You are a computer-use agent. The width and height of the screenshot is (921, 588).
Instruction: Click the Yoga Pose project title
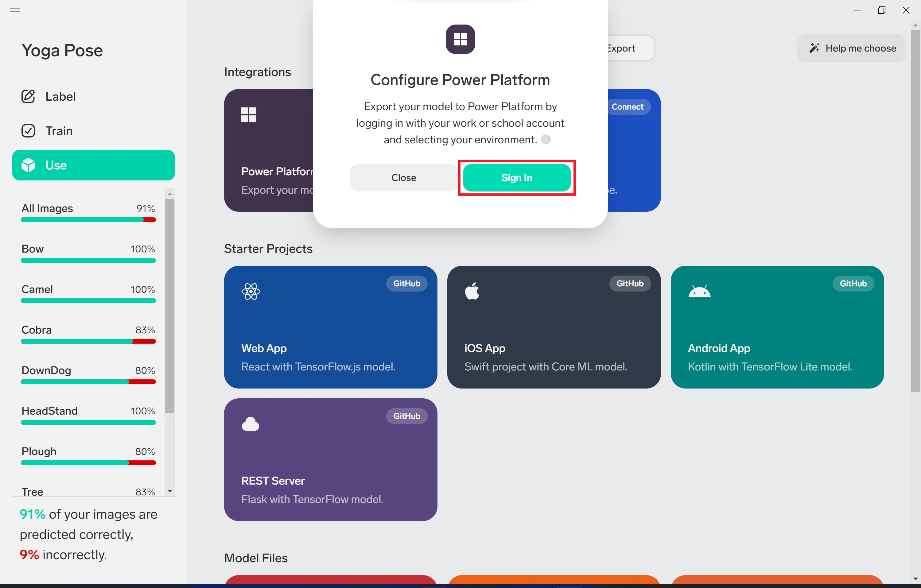pyautogui.click(x=62, y=51)
